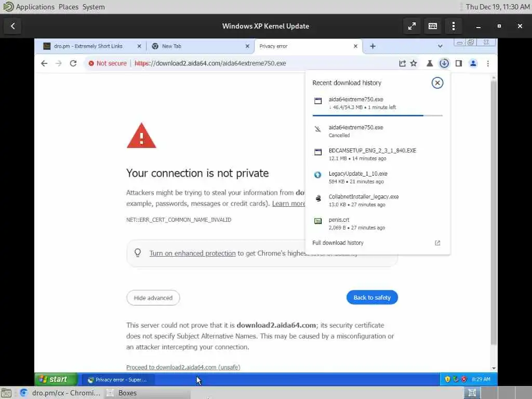Image resolution: width=532 pixels, height=399 pixels.
Task: Close the Privacy error tab
Action: 355,46
